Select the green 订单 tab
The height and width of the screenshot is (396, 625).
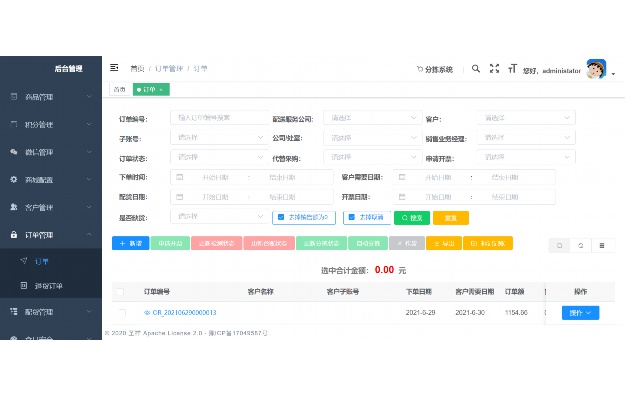click(151, 90)
